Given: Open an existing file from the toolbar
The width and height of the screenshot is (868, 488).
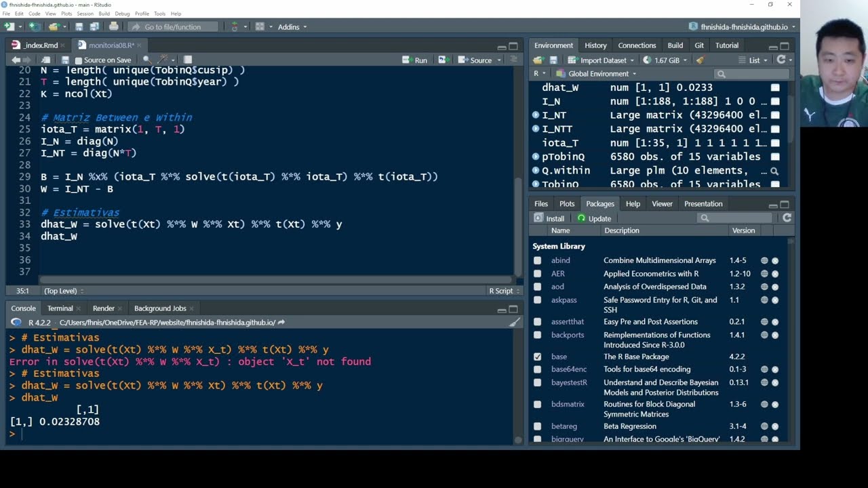Looking at the screenshot, I should tap(54, 26).
